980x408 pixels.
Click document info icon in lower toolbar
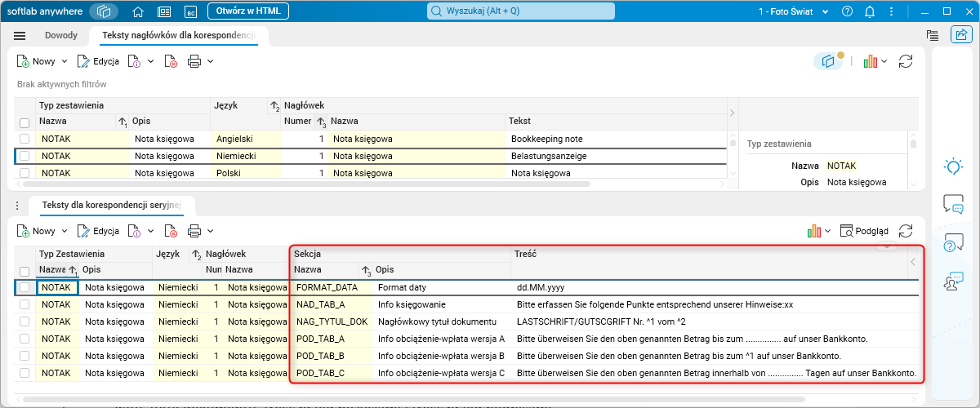pos(134,231)
